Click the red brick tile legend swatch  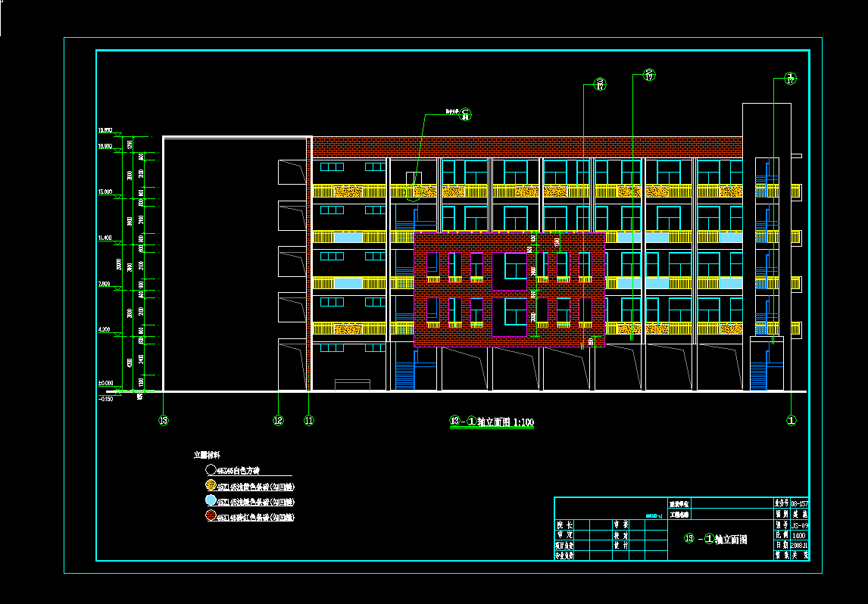tap(211, 516)
